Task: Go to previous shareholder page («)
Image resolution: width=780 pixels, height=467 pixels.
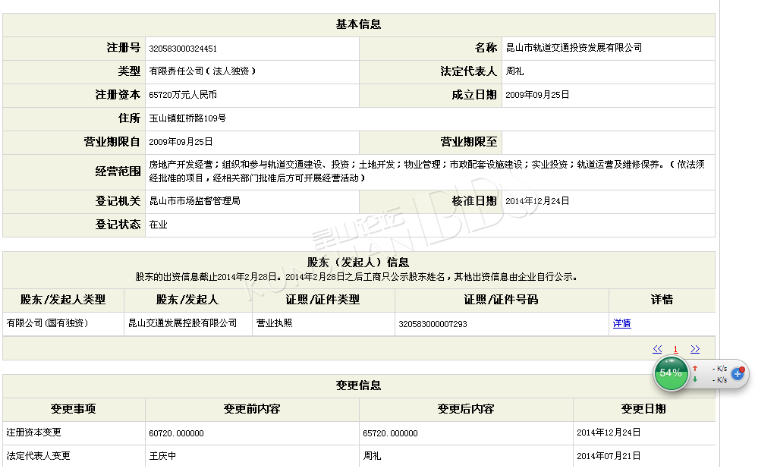Action: [x=657, y=349]
